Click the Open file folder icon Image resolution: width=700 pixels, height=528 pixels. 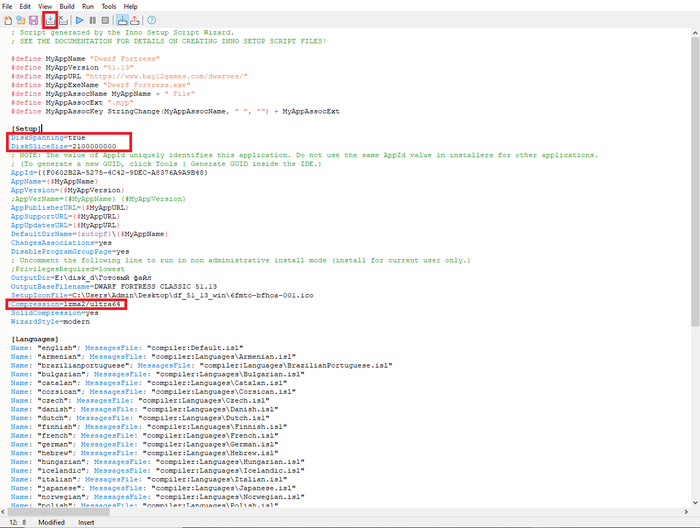point(20,20)
